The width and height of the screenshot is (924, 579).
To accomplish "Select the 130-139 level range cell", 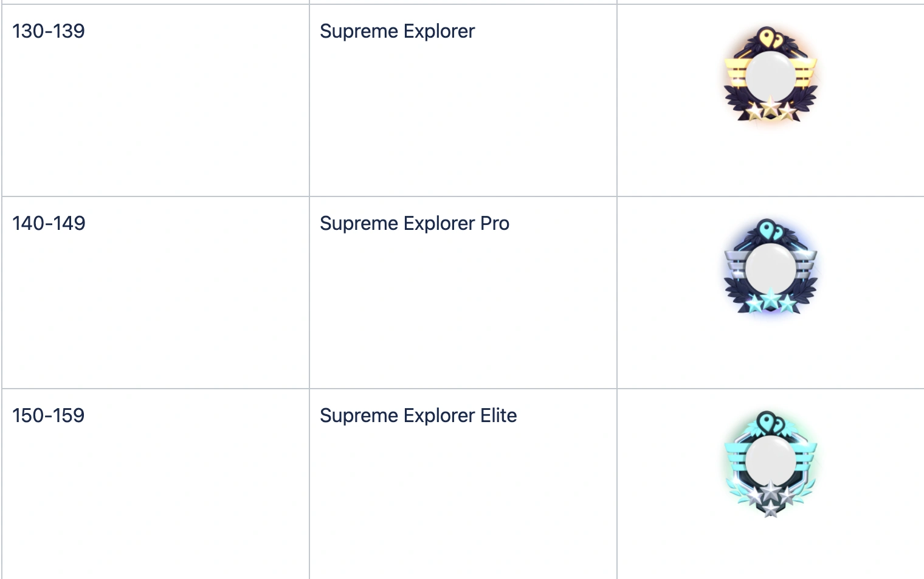I will pyautogui.click(x=49, y=32).
